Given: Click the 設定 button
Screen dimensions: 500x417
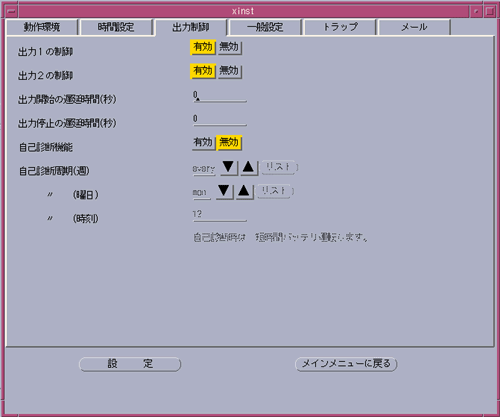Looking at the screenshot, I should point(130,364).
